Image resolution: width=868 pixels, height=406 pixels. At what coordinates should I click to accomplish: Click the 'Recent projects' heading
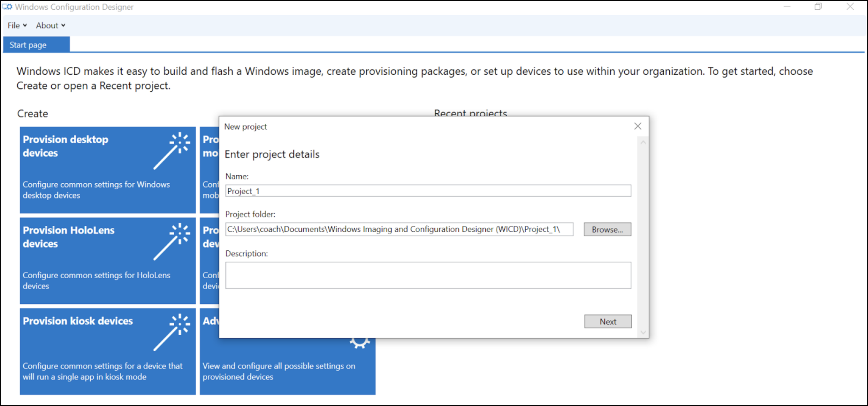click(470, 113)
